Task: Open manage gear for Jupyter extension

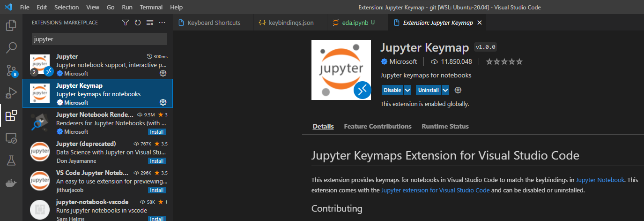Action: 163,73
